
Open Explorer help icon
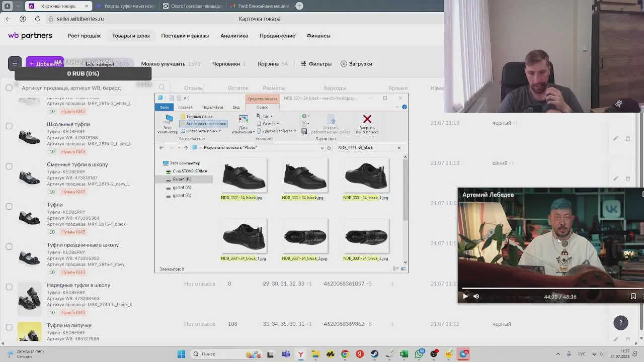(404, 107)
